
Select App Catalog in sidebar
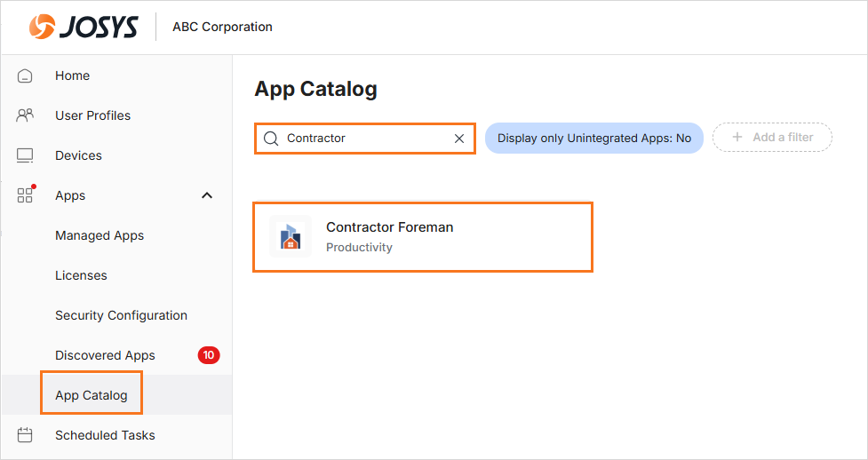point(92,395)
